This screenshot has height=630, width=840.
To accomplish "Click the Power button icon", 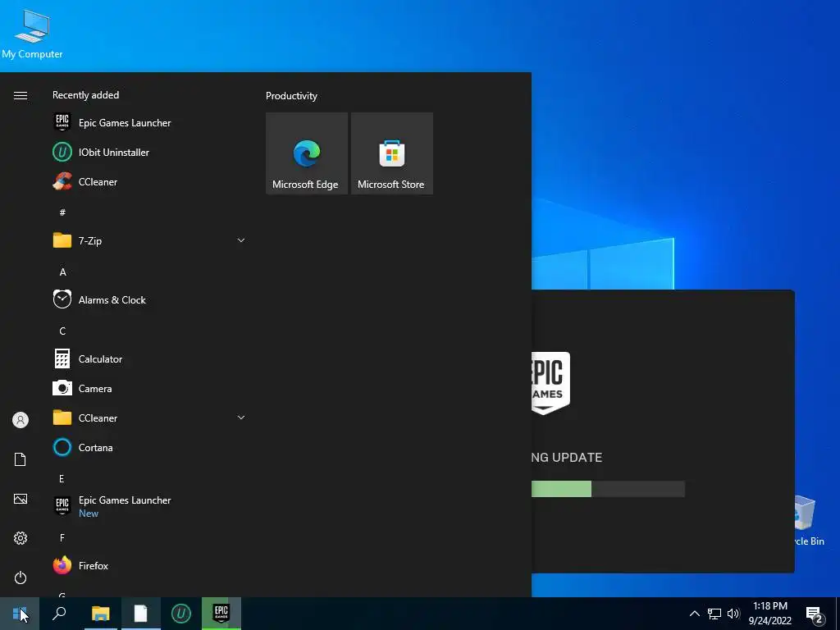I will pos(21,577).
